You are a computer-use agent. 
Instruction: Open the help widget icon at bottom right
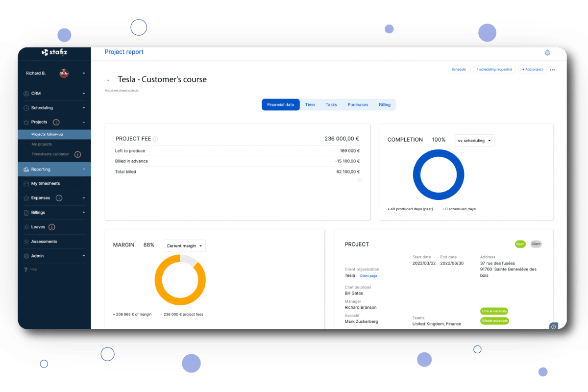click(553, 326)
